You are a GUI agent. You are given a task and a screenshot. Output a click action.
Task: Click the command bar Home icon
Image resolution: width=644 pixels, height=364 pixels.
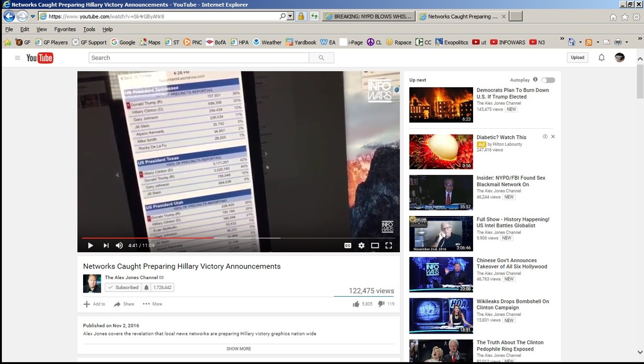pos(571,42)
